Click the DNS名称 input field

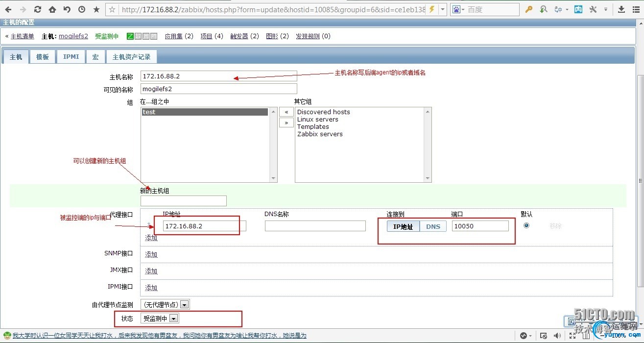tap(315, 226)
